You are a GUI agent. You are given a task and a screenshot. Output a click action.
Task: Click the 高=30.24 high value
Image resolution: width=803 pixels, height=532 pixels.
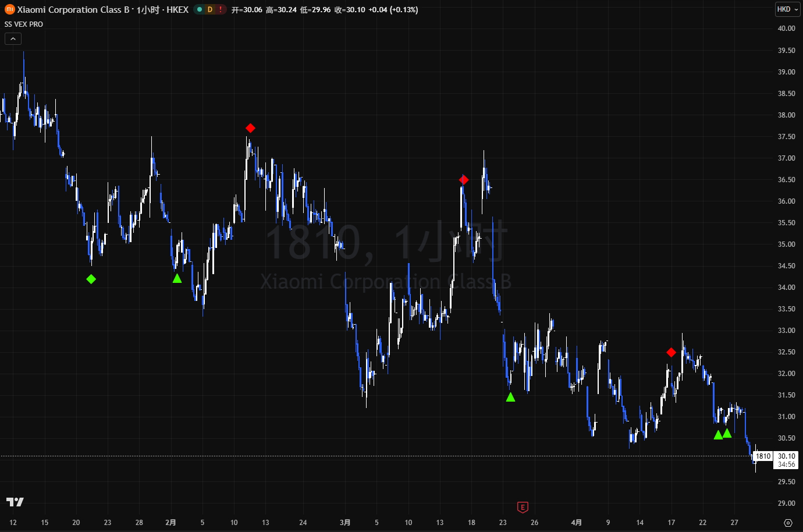(x=281, y=10)
